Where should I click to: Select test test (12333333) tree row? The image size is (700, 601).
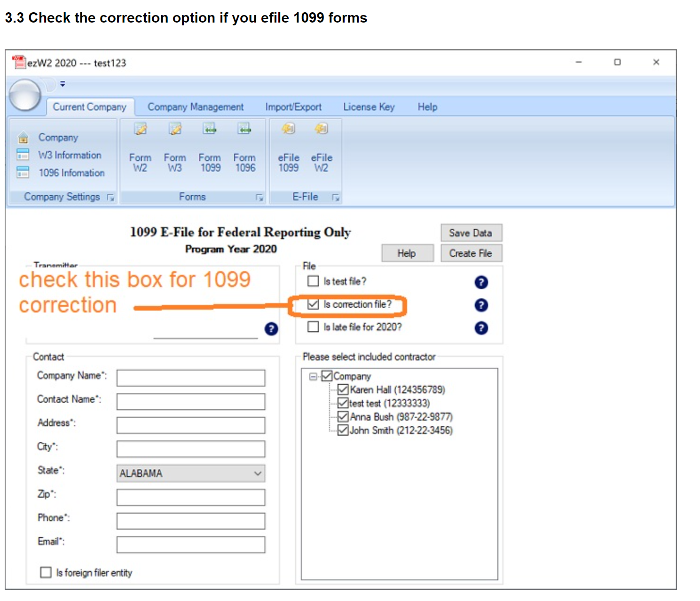[389, 403]
